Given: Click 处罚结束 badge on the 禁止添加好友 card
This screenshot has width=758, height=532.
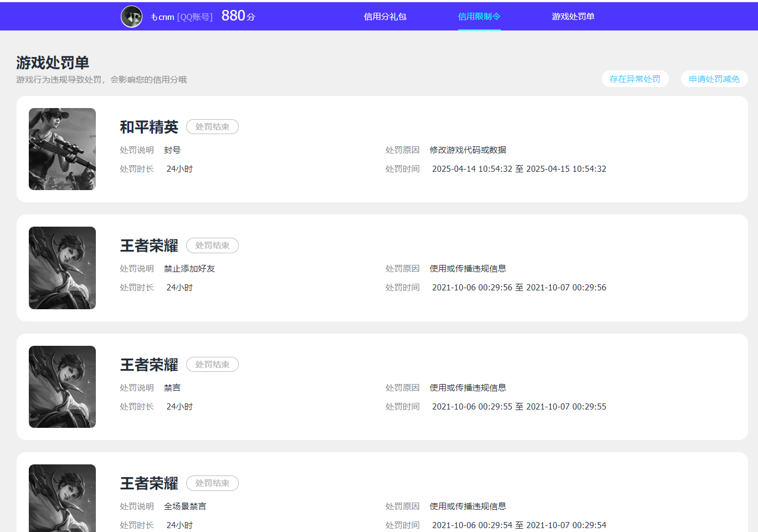Looking at the screenshot, I should click(x=212, y=245).
